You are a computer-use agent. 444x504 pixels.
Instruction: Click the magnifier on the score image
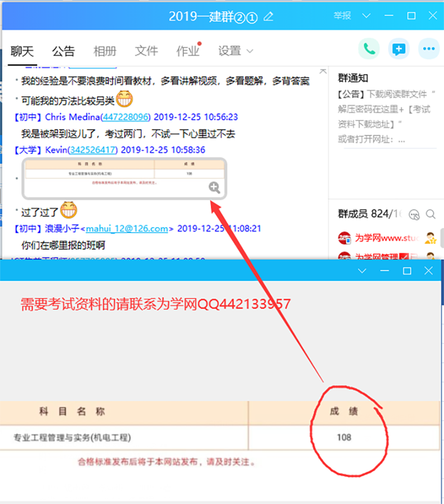click(x=214, y=188)
